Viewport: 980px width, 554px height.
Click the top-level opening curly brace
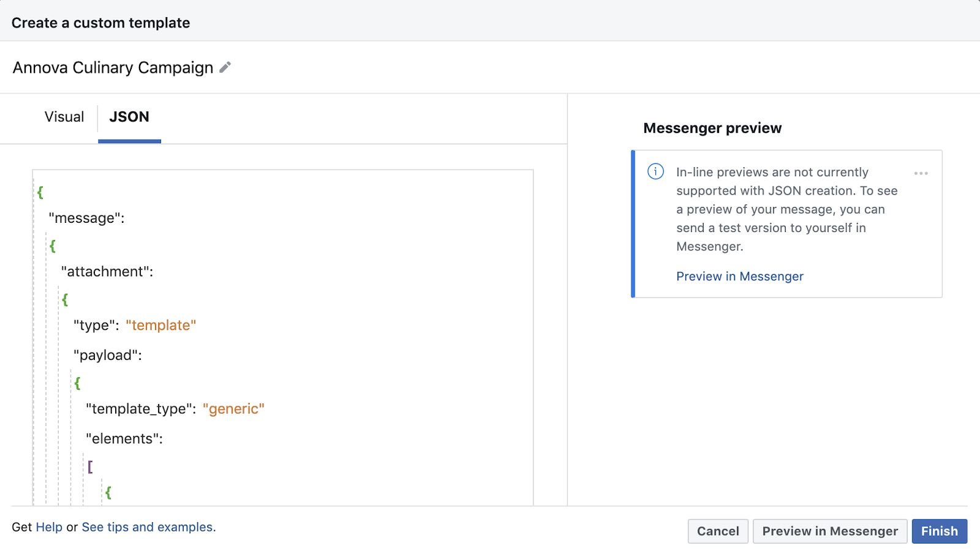[x=40, y=192]
